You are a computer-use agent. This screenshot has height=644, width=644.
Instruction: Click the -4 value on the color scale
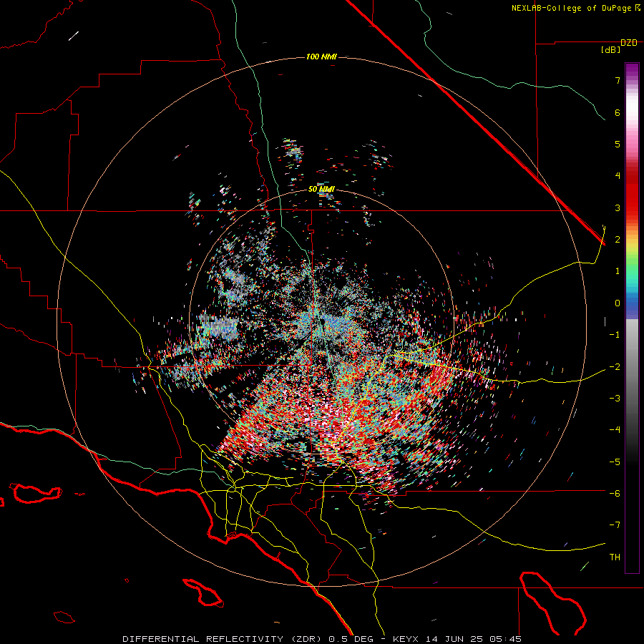pyautogui.click(x=615, y=430)
